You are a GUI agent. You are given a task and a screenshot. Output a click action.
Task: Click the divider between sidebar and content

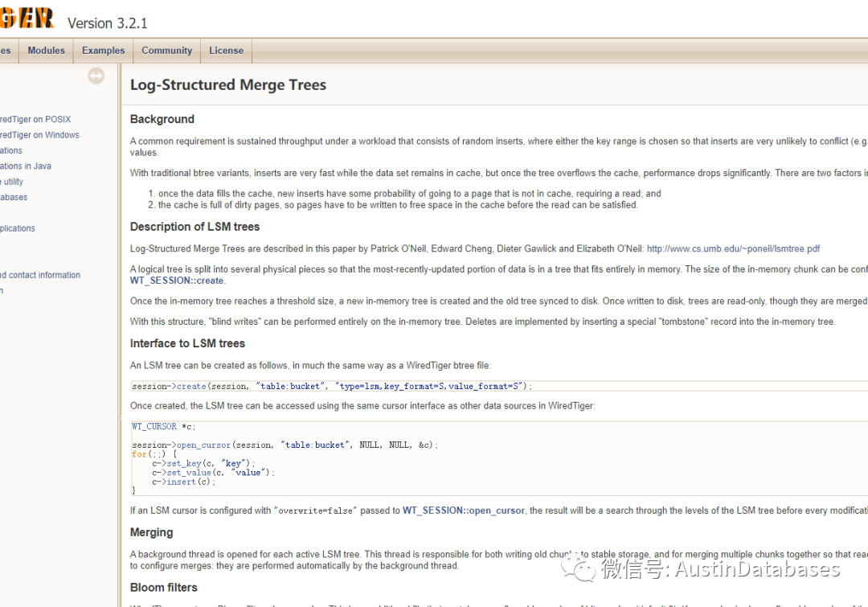[121, 322]
